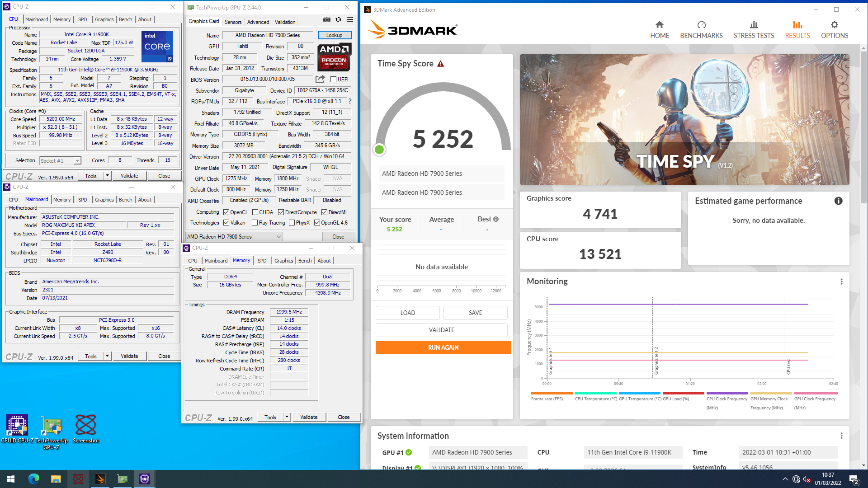Screen dimensions: 868x488
Task: Expand Tools dropdown arrow in CPU window
Action: click(107, 176)
